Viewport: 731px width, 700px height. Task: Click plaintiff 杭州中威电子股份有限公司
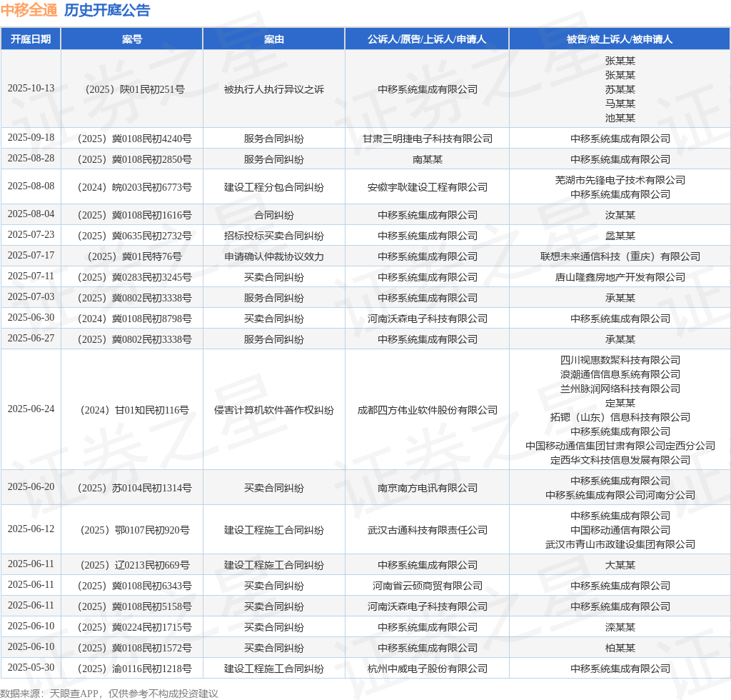pyautogui.click(x=428, y=669)
